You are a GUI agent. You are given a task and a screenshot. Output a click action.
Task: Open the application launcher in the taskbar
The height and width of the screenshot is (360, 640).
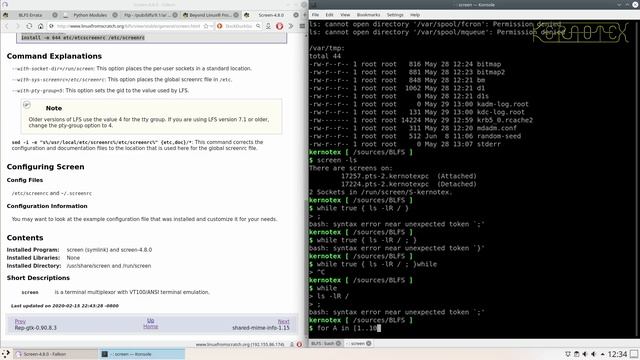[5, 354]
